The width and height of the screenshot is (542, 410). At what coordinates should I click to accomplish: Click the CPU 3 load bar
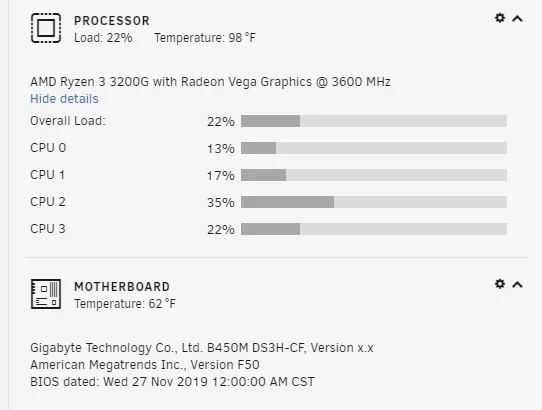374,229
